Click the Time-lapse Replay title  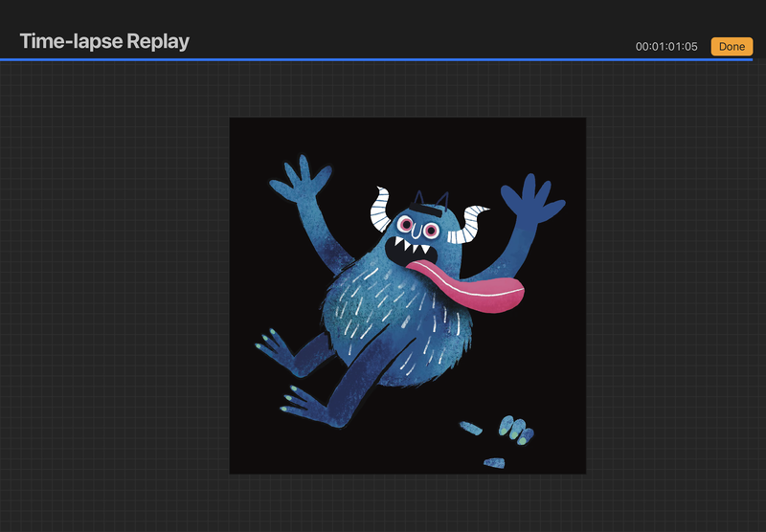[x=104, y=41]
